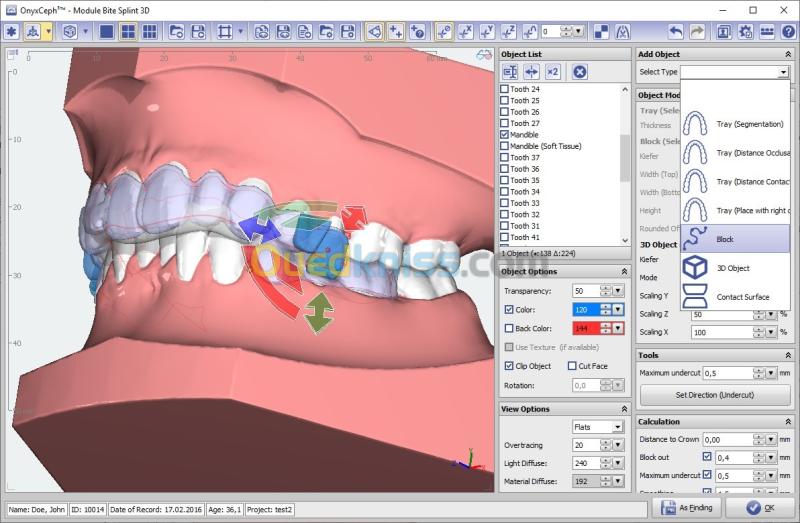Click the undo arrow icon
Screen dimensions: 800x523
[676, 32]
